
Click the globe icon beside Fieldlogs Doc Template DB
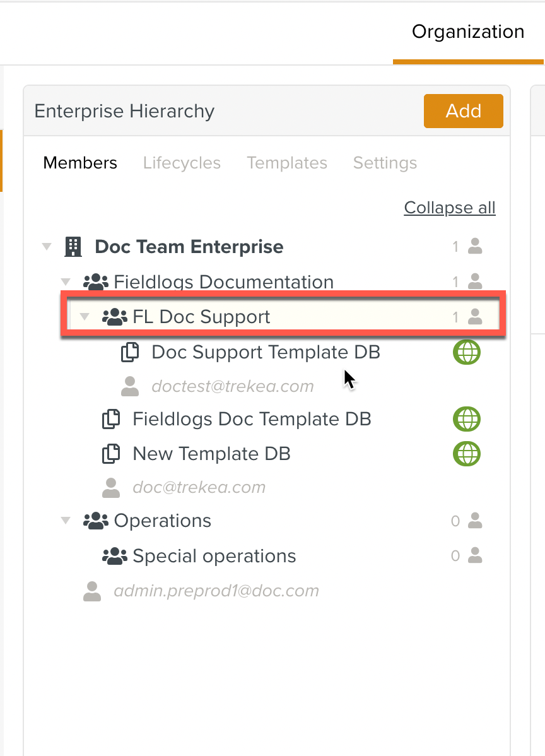coord(467,419)
